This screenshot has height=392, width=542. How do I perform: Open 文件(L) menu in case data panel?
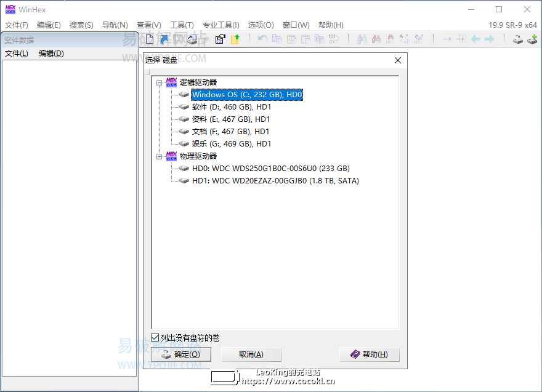16,54
